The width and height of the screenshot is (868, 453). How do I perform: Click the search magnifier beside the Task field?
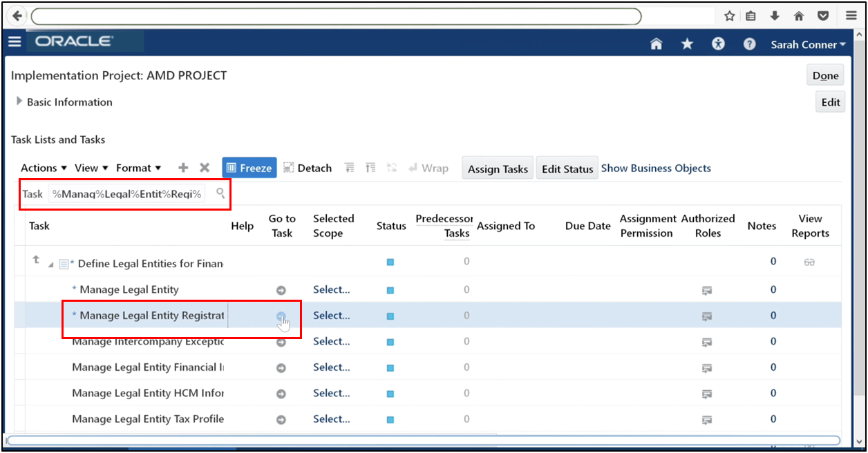(x=220, y=195)
